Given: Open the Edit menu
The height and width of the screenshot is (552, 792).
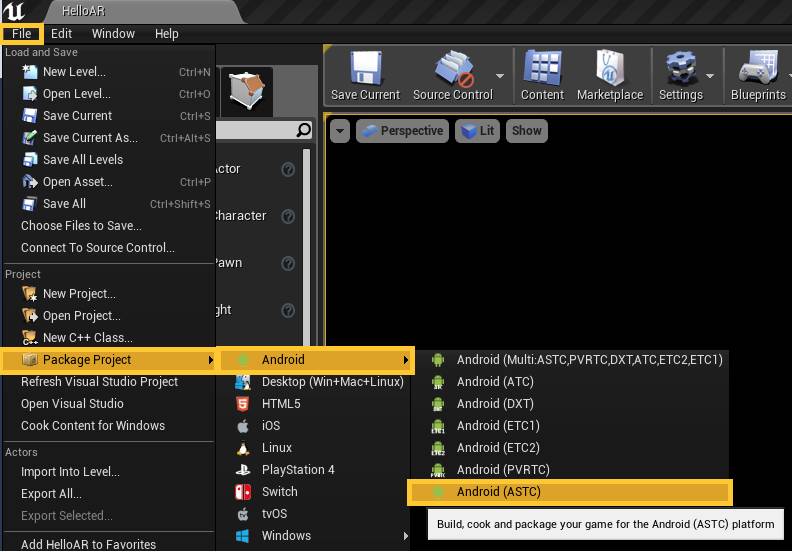Looking at the screenshot, I should point(61,34).
